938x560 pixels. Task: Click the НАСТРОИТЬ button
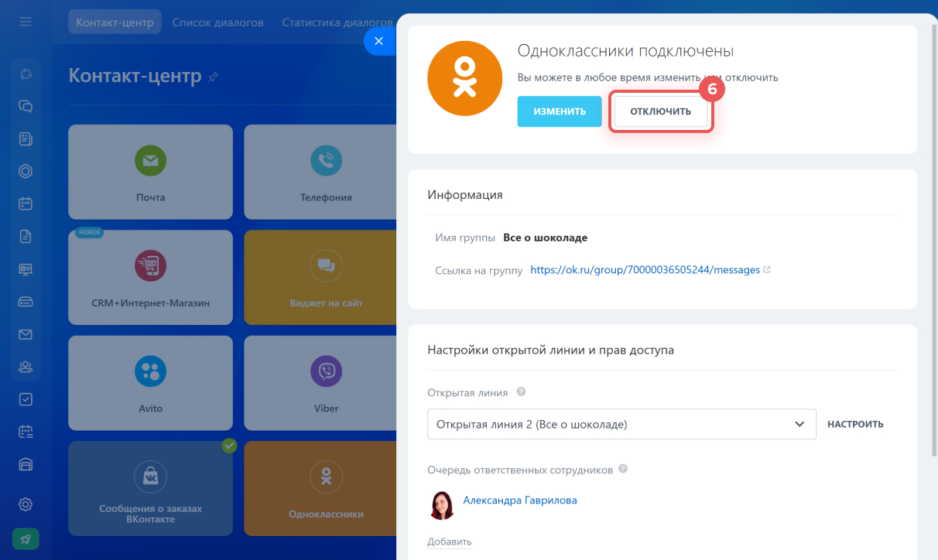[x=855, y=424]
